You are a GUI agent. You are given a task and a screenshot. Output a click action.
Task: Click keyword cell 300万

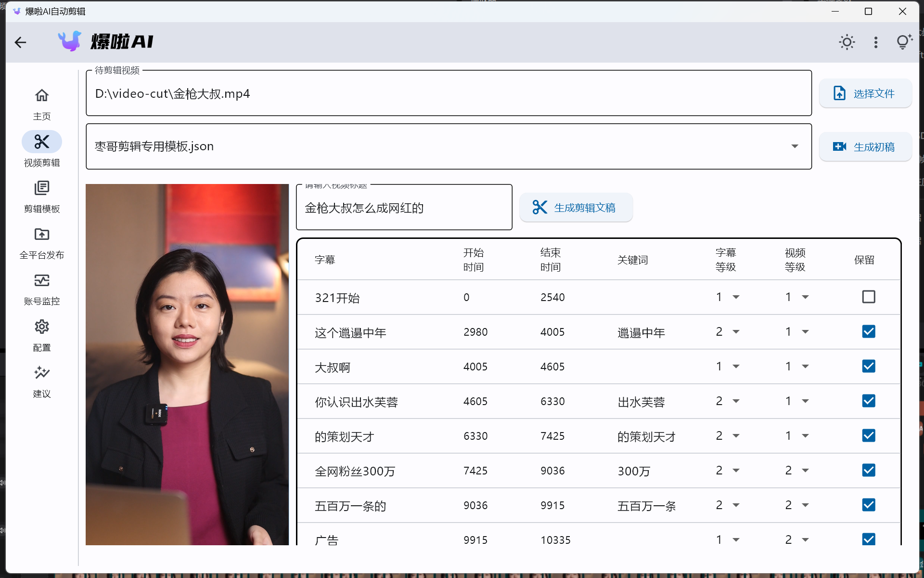[x=634, y=471]
